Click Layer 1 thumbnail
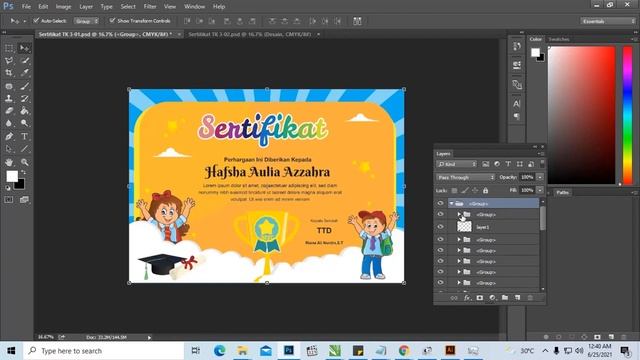This screenshot has height=360, width=640. [464, 227]
